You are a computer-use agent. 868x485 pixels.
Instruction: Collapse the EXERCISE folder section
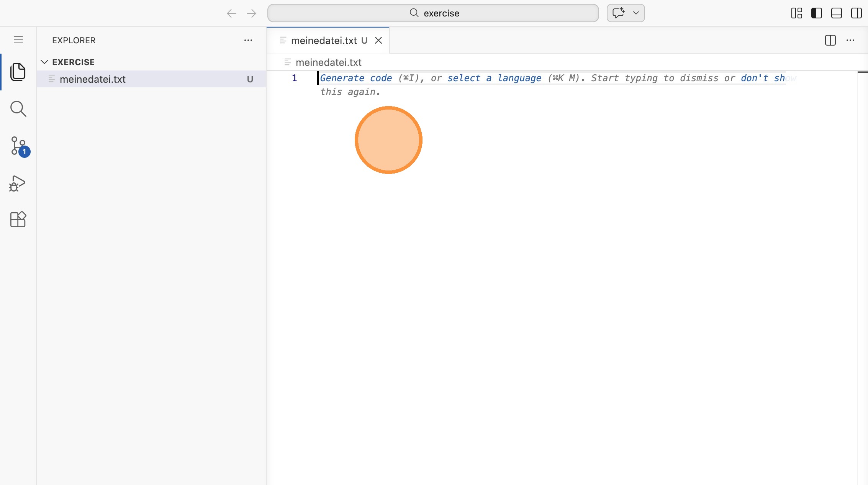click(x=44, y=62)
